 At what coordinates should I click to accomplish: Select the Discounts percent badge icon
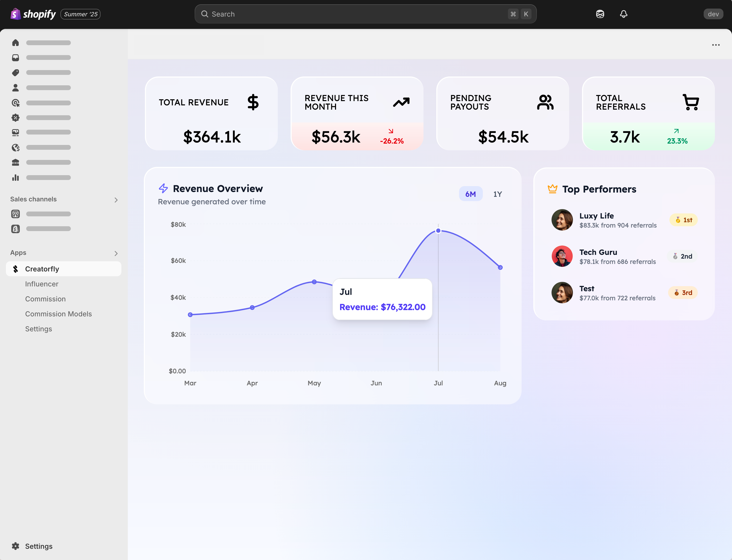tap(15, 117)
